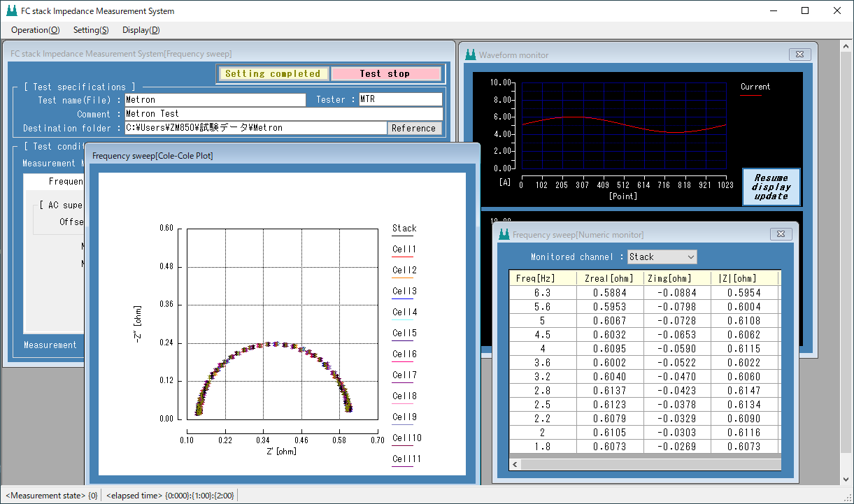
Task: Select frequency cell 3.6 in numeric table
Action: 543,363
